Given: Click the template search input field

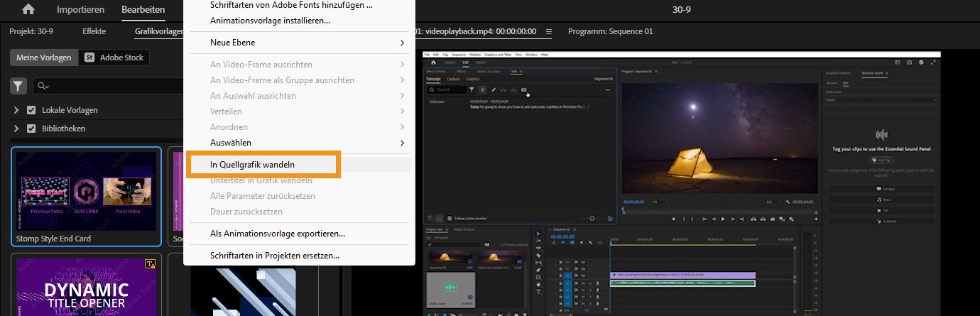Looking at the screenshot, I should tap(107, 86).
